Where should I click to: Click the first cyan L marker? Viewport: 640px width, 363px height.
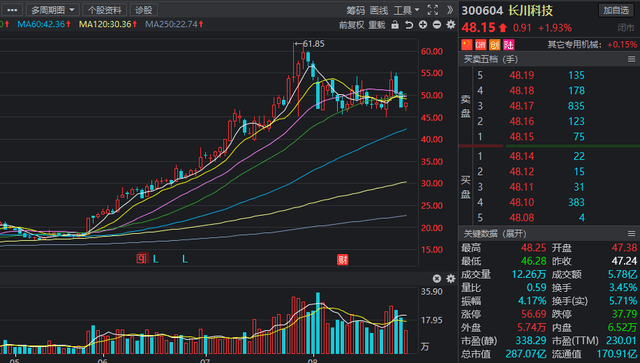(x=156, y=259)
